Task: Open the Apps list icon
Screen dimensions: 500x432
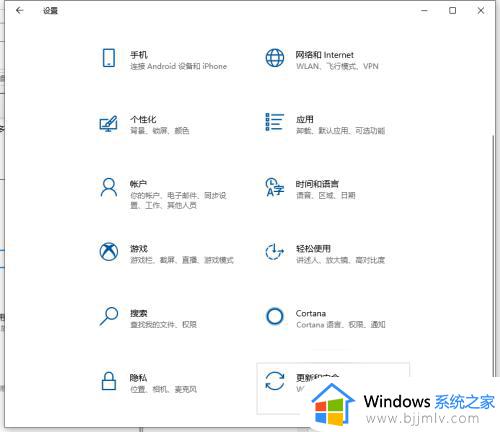Action: (x=275, y=122)
